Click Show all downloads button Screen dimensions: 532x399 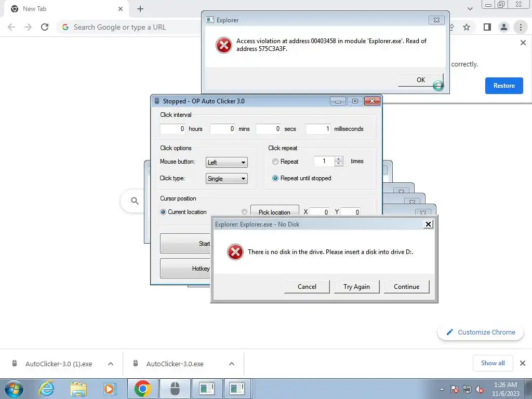click(x=493, y=363)
